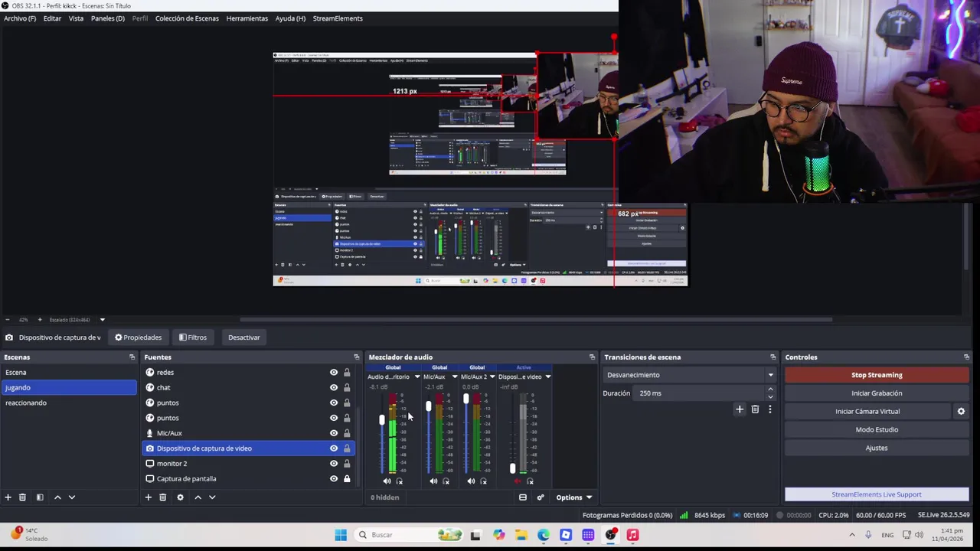Open advanced audio properties gears icon
This screenshot has height=551, width=980.
tap(541, 497)
